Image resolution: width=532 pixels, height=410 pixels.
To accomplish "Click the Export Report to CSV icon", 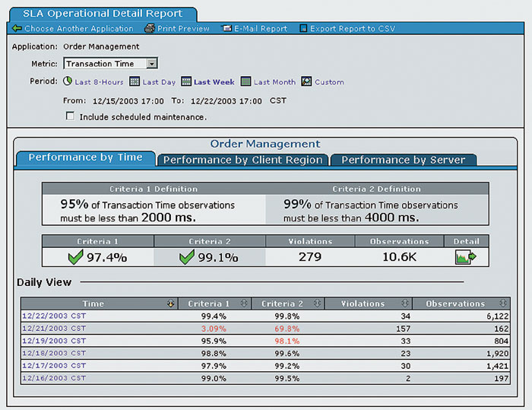I will (303, 29).
